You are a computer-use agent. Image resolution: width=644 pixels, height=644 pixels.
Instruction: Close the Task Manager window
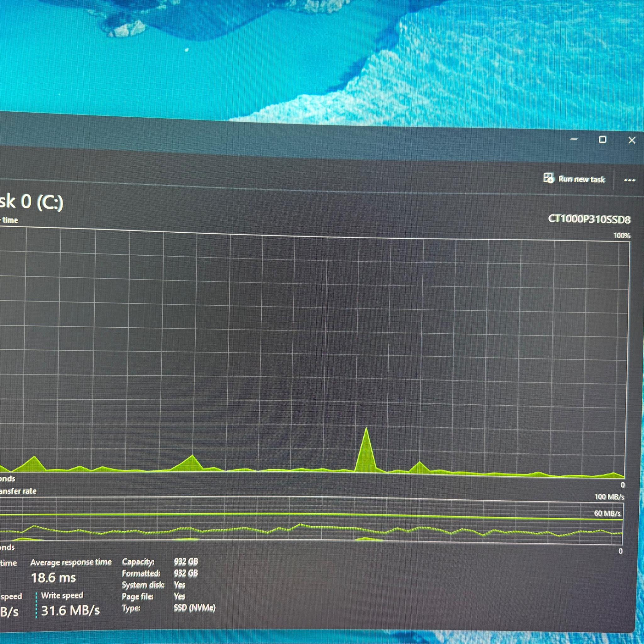point(632,140)
